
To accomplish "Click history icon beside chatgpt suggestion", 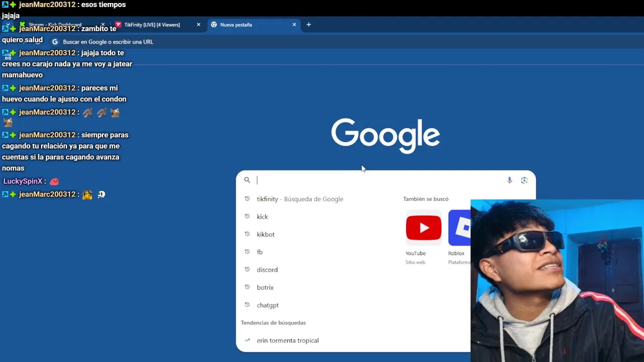I will pos(247,305).
